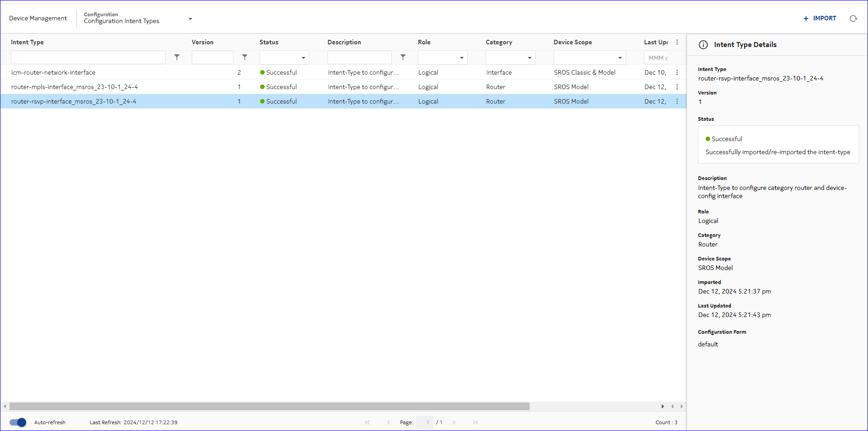Image resolution: width=868 pixels, height=431 pixels.
Task: Open row actions for router-rsvp-interface row
Action: point(677,101)
